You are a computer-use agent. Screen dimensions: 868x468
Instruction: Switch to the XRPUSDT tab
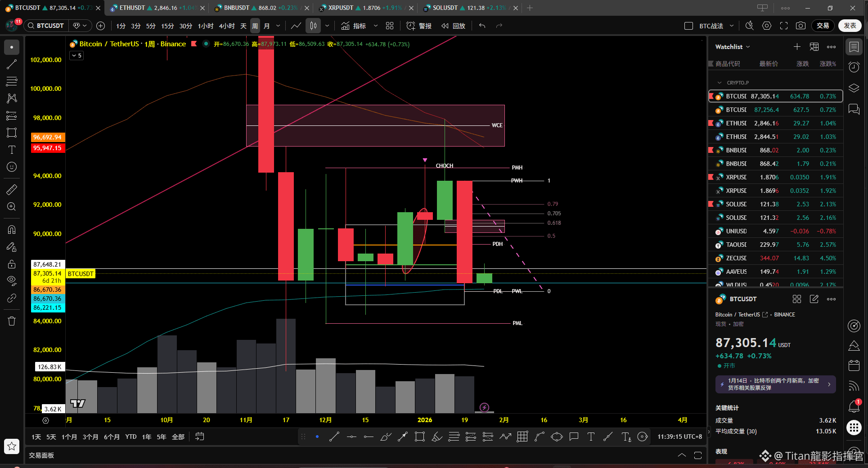coord(366,8)
